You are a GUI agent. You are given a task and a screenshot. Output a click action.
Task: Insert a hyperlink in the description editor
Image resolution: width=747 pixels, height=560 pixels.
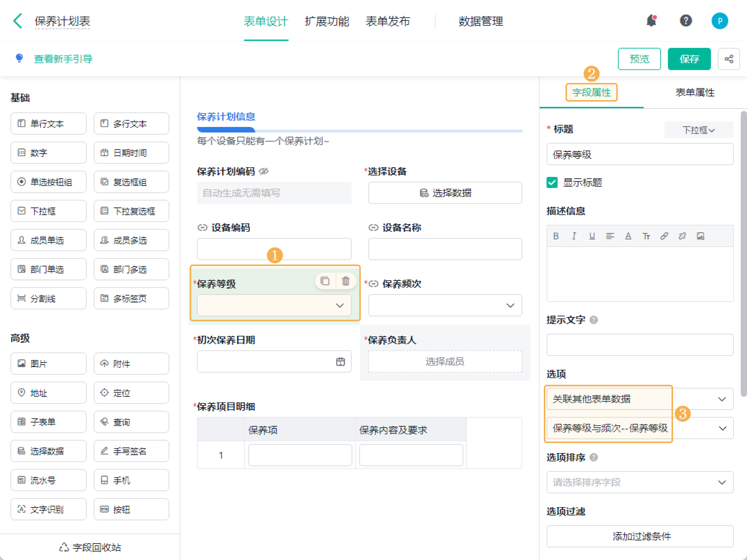[x=664, y=236]
